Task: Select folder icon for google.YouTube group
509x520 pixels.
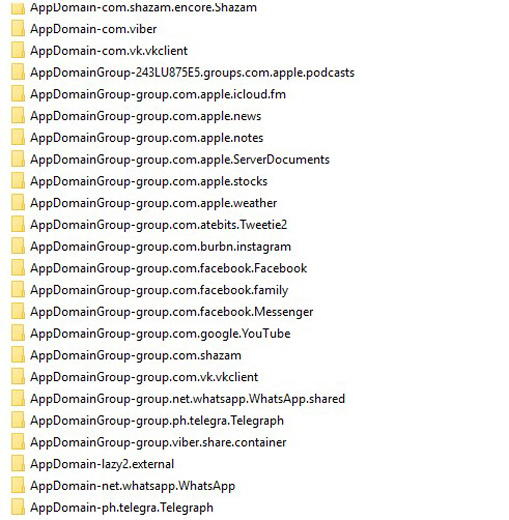Action: (18, 333)
